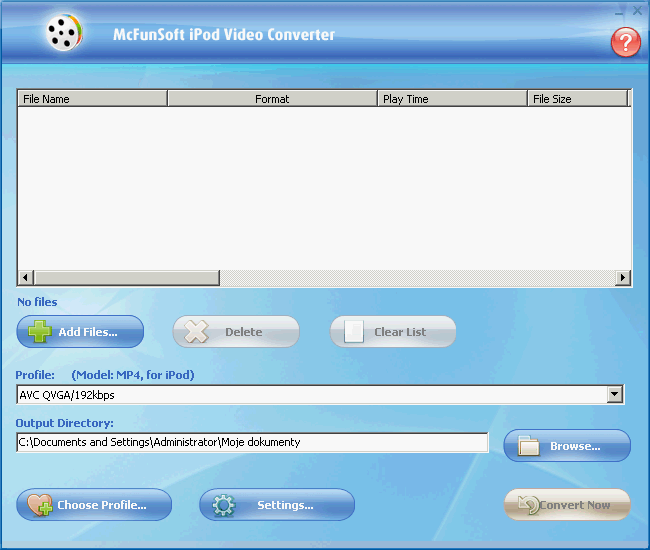This screenshot has height=550, width=650.
Task: Sort list by Format column header
Action: coord(272,99)
